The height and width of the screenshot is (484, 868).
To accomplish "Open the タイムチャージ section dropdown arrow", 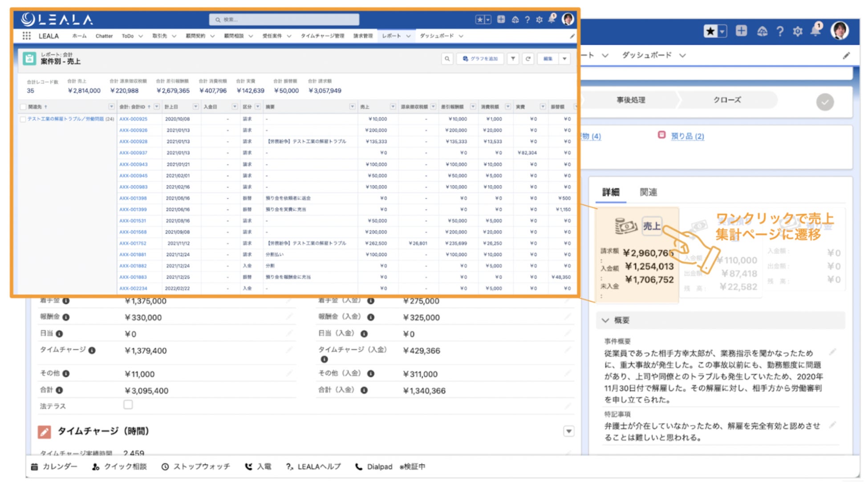I will point(568,431).
